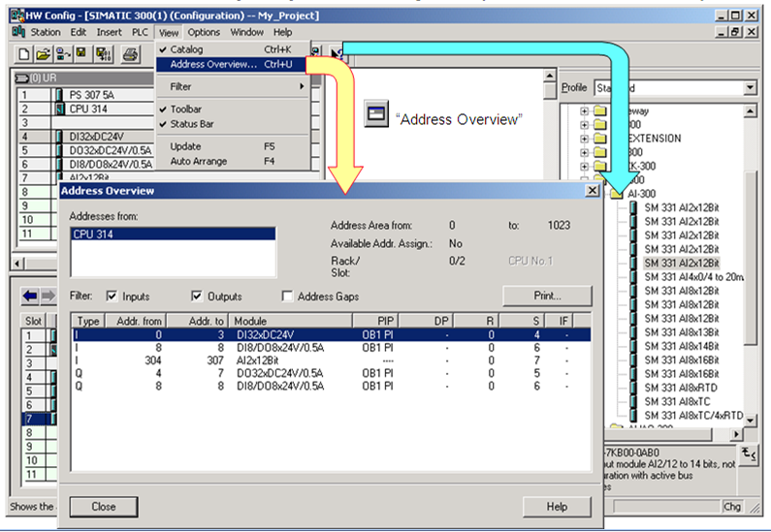
Task: Click the Close button in Address Overview
Action: tap(104, 507)
